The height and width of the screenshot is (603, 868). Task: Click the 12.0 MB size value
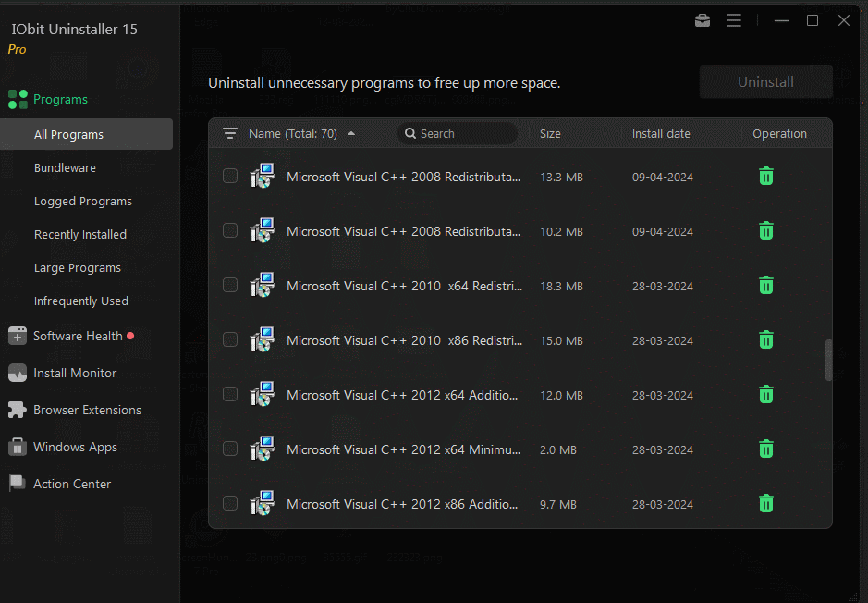(561, 395)
